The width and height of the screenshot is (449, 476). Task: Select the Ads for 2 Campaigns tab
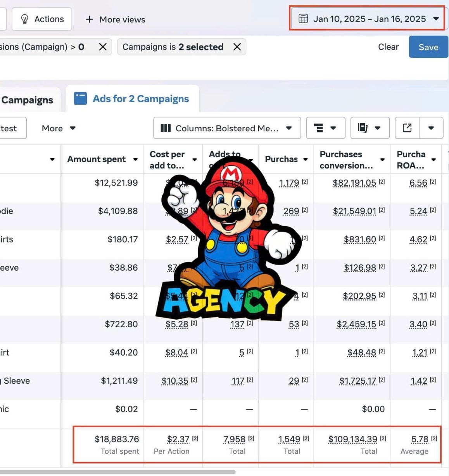[x=132, y=99]
